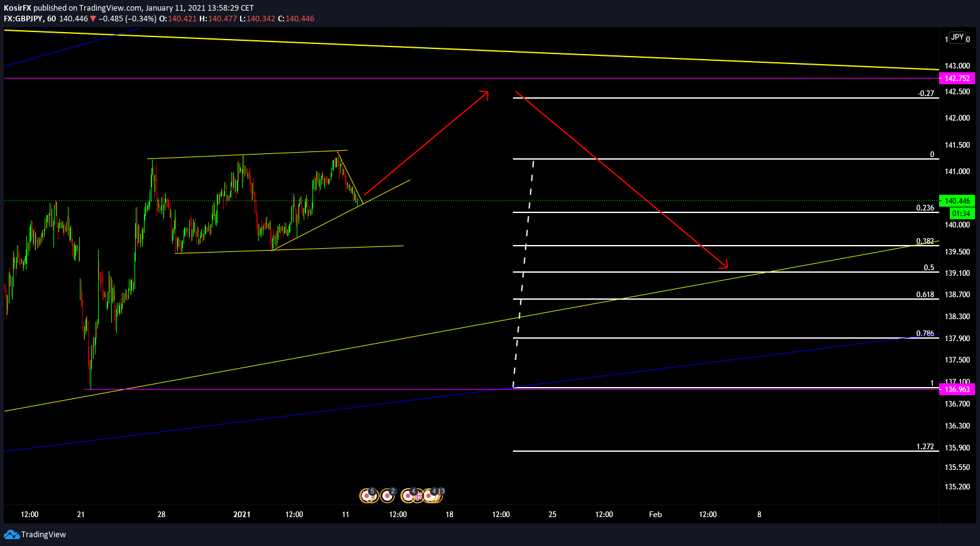Open the economic event marker with badge 5
This screenshot has height=546, width=980.
(x=367, y=496)
